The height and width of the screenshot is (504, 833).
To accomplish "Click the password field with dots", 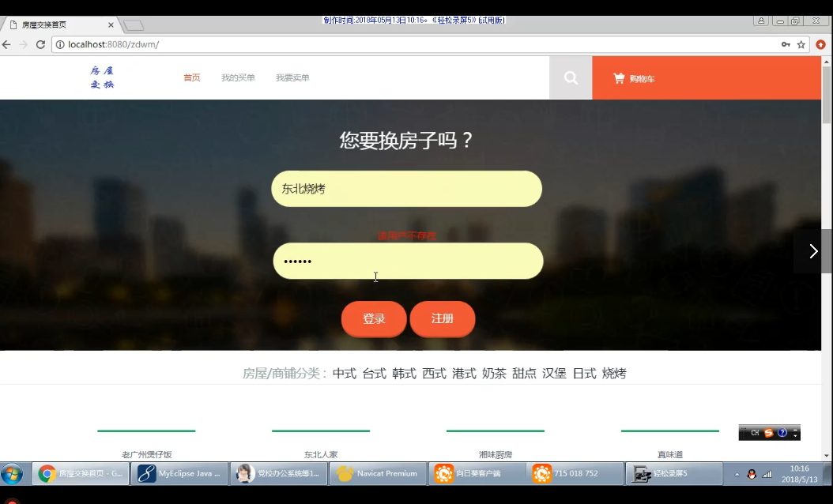I will pyautogui.click(x=408, y=261).
